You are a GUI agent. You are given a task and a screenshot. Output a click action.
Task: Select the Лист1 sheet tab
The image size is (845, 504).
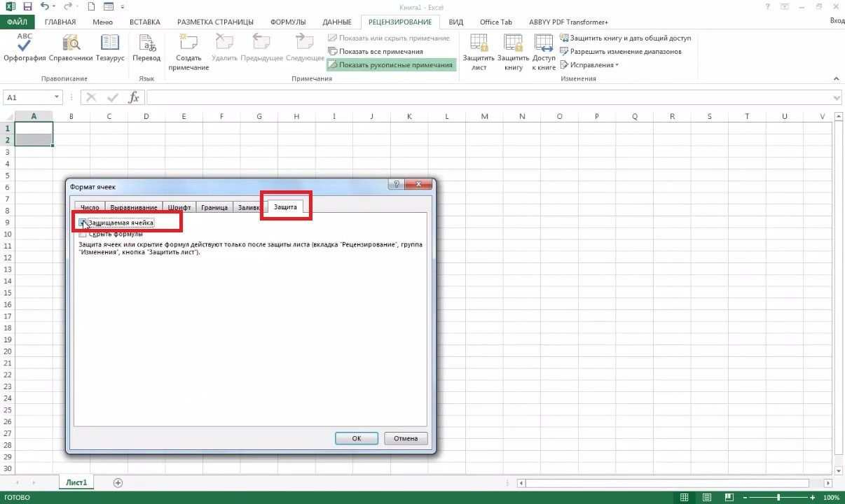76,482
